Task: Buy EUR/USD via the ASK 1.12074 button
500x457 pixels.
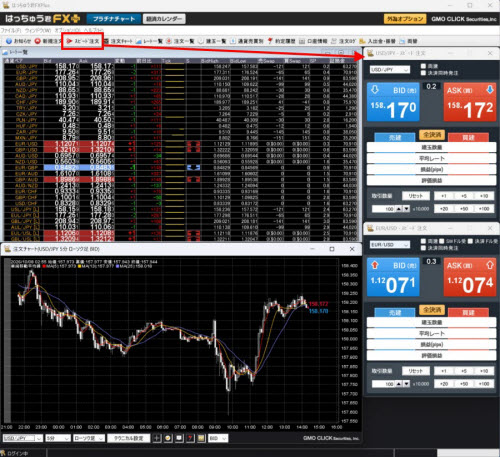Action: point(470,277)
